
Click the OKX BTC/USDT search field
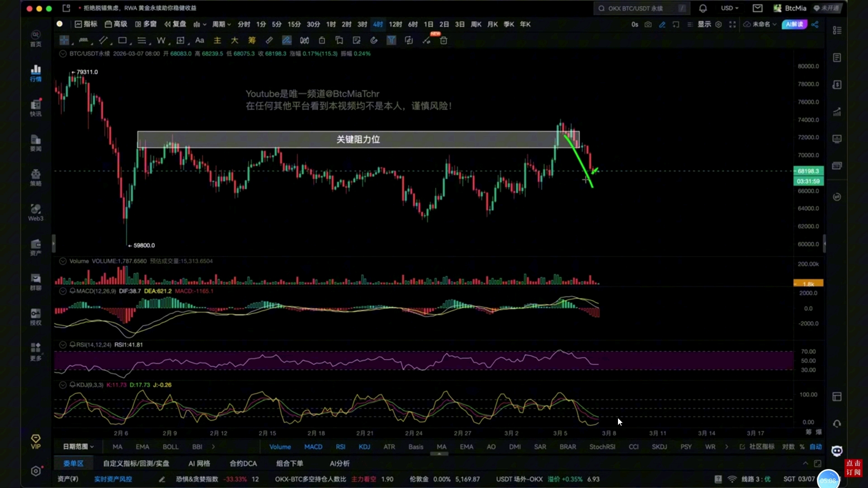(642, 8)
